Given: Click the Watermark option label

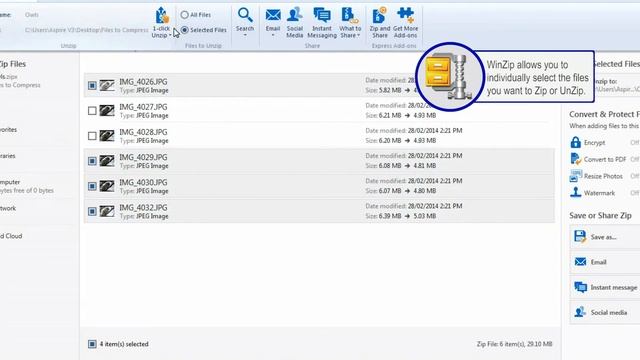Looking at the screenshot, I should [x=599, y=193].
